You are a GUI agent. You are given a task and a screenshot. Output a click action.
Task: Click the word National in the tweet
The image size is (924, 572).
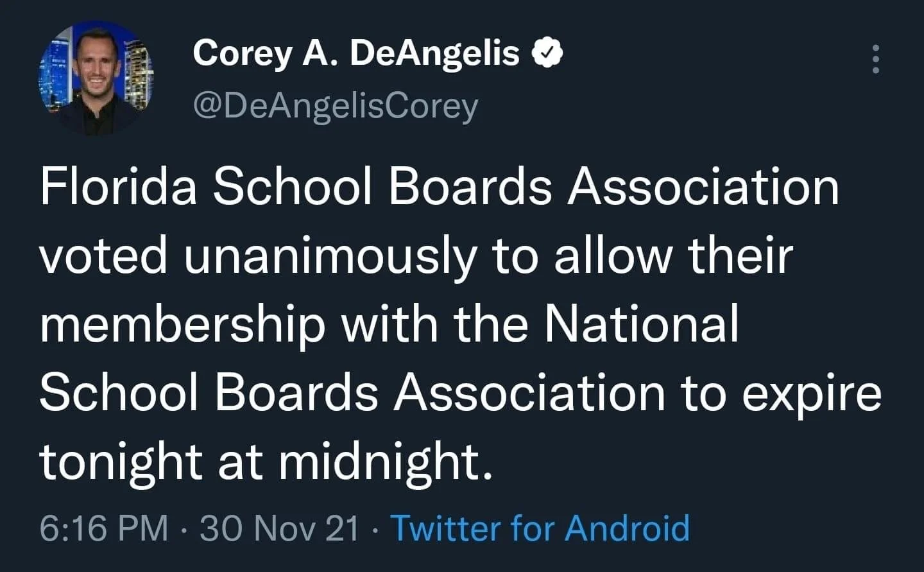coord(642,323)
